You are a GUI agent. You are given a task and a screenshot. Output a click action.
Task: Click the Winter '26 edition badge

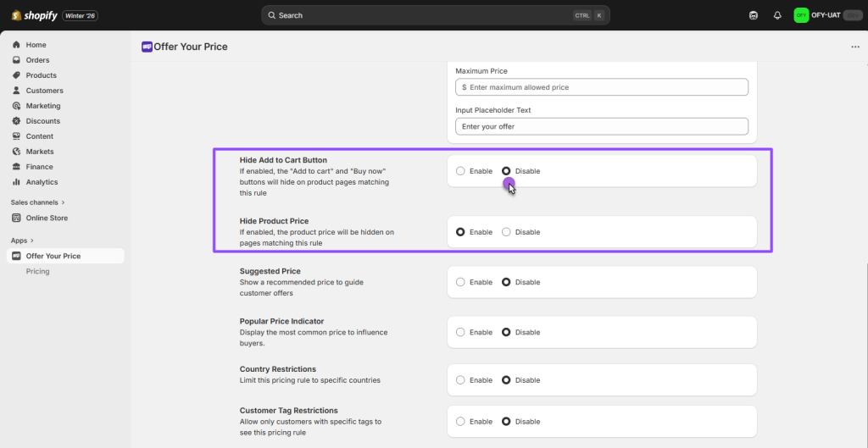pyautogui.click(x=81, y=15)
